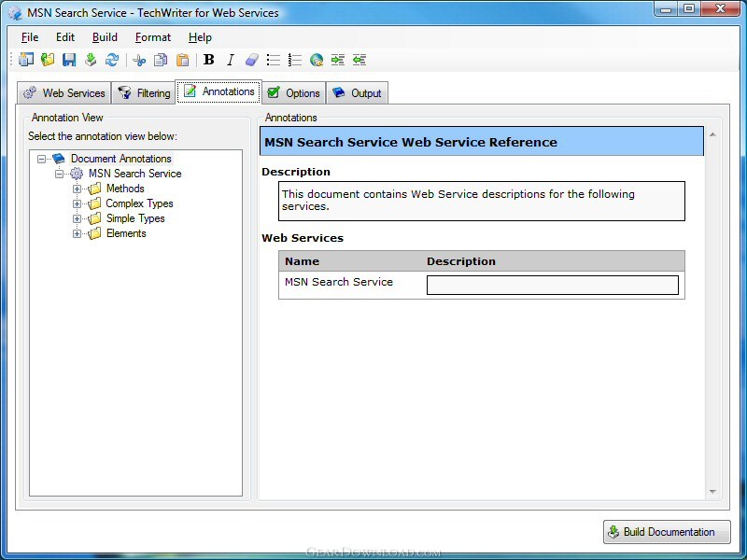747x560 pixels.
Task: Click the Methods folder icon
Action: pyautogui.click(x=95, y=189)
